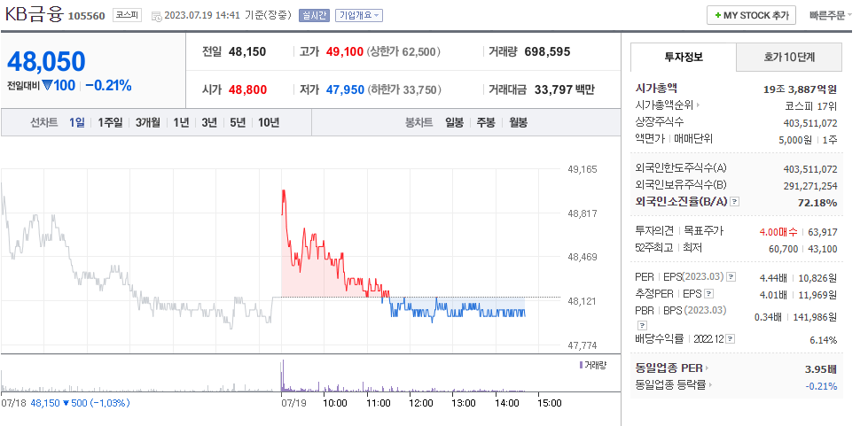Expand the 빠른주문 dropdown
The width and height of the screenshot is (868, 426).
pos(831,15)
